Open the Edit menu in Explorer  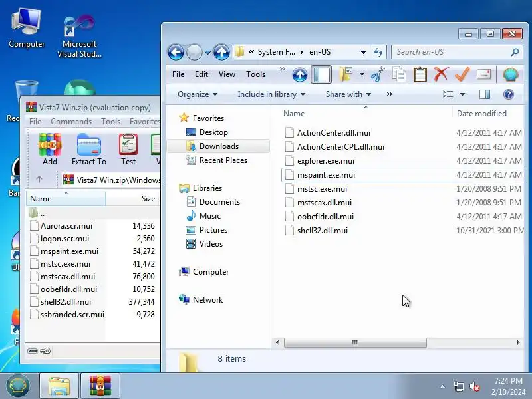201,74
